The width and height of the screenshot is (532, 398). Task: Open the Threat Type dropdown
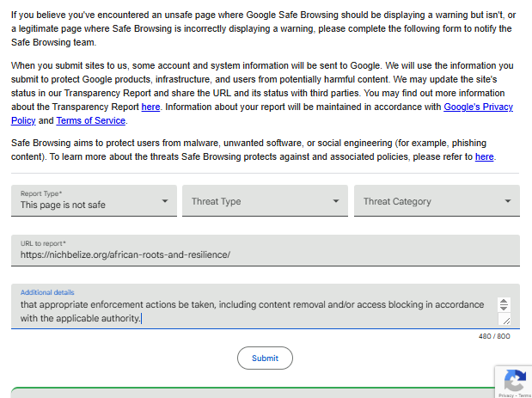coord(265,200)
